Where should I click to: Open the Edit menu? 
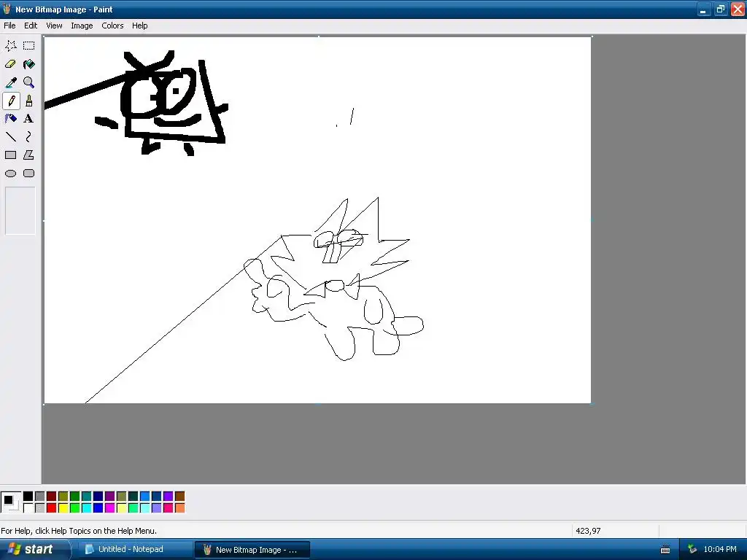31,26
